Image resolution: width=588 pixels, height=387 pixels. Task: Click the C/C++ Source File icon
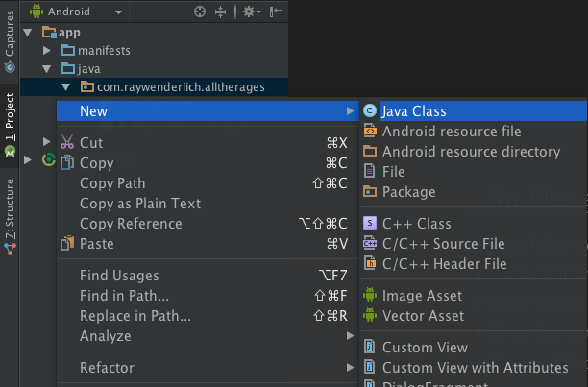(x=370, y=243)
